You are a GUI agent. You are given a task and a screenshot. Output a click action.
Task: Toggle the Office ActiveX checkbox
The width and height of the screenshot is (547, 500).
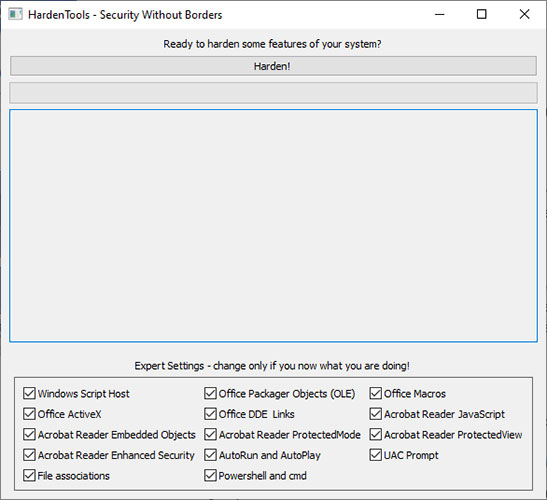pos(29,414)
